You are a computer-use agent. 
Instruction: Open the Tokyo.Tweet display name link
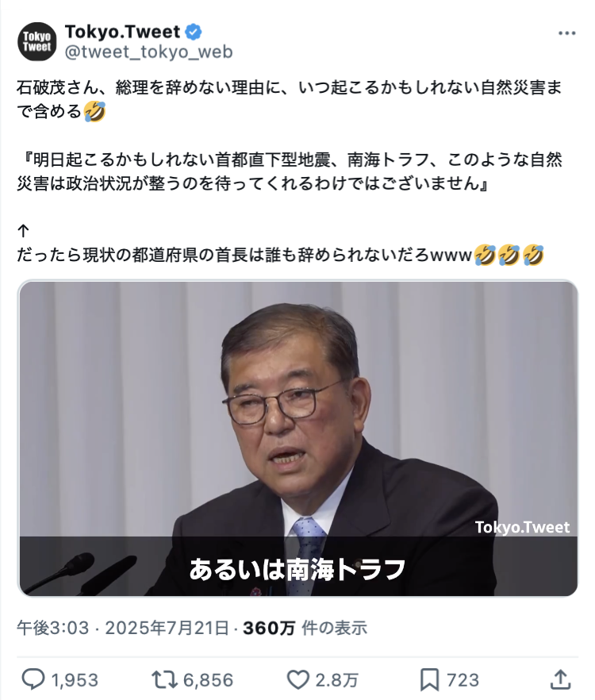(122, 32)
